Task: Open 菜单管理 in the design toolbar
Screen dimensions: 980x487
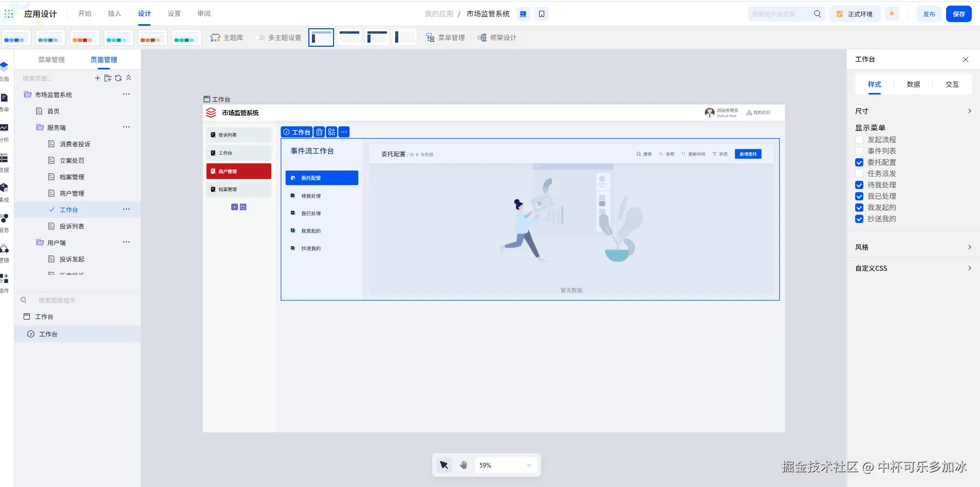Action: [446, 38]
